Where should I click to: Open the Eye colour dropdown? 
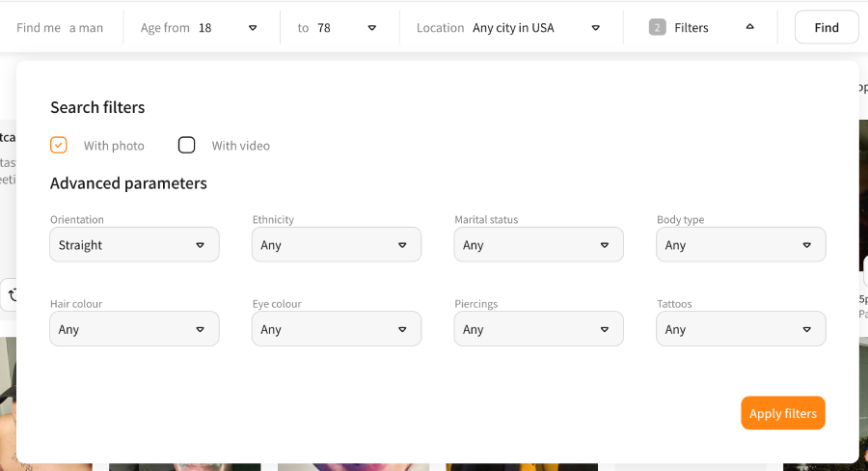337,328
